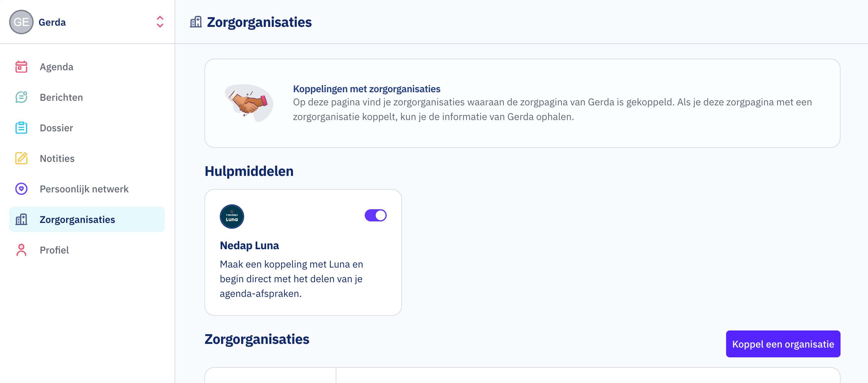Click the Berichten chat bubble icon
The image size is (868, 383).
point(21,97)
